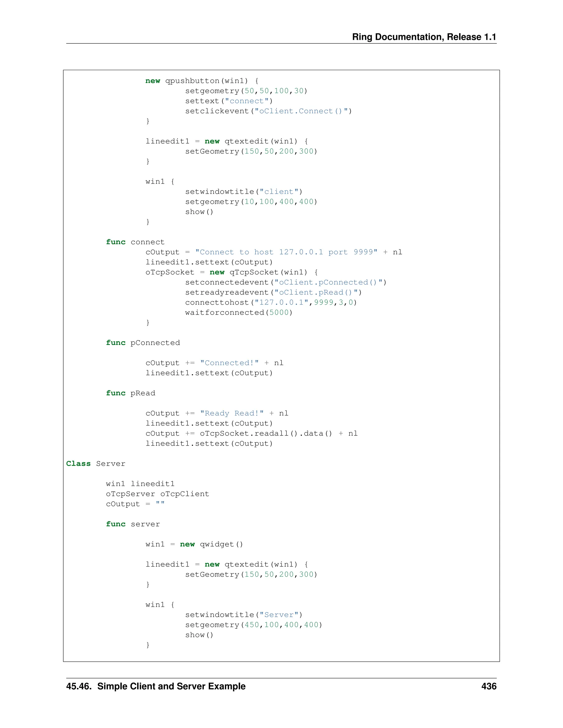Screen dimensions: 563x728
Task: Click the line 'func pConnected'
Action: 143,343
